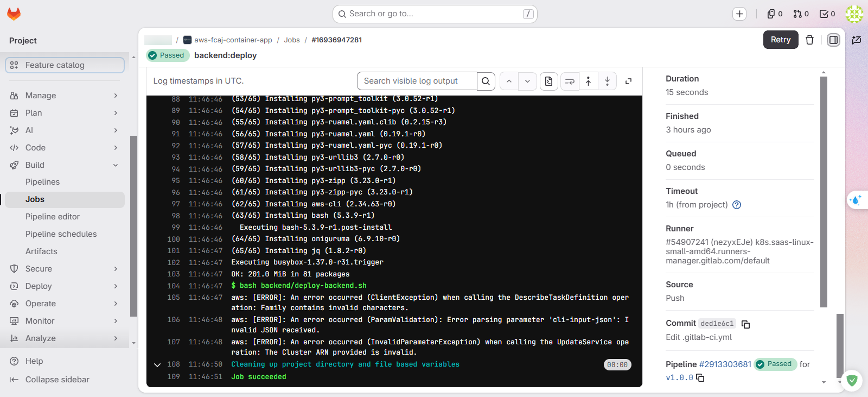Open the user avatar menu
The width and height of the screenshot is (868, 397).
coord(854,14)
